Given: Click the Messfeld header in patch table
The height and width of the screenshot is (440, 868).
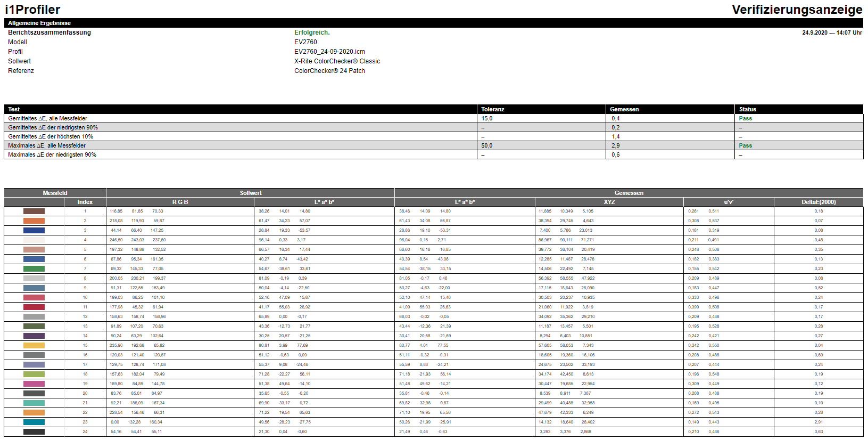Looking at the screenshot, I should 55,193.
